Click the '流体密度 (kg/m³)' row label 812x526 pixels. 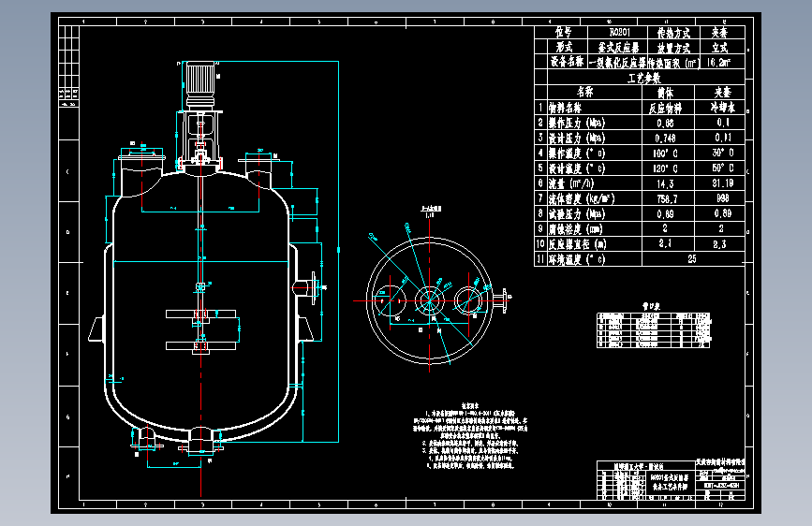click(582, 198)
